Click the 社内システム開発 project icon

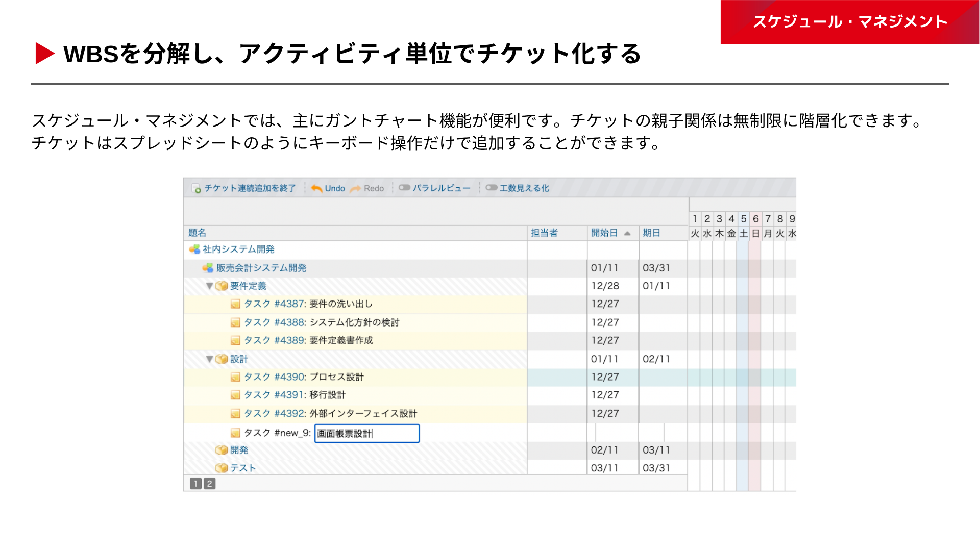click(x=194, y=249)
